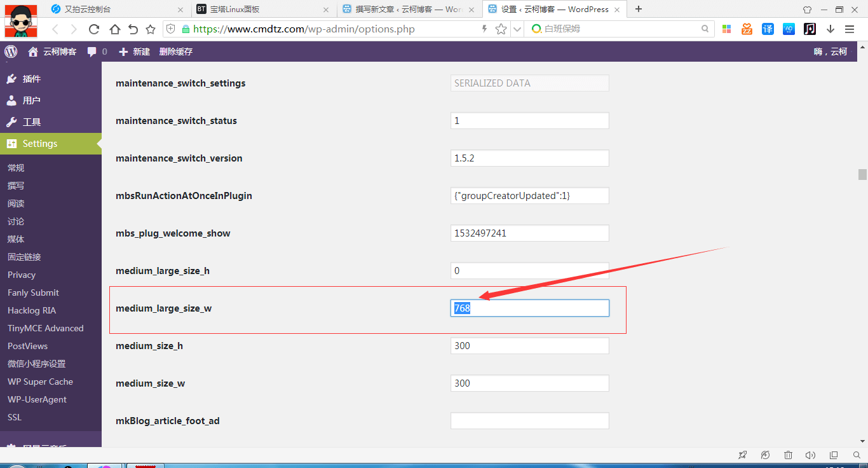The width and height of the screenshot is (868, 468).
Task: Click the WordPress logo in admin bar
Action: pos(11,52)
